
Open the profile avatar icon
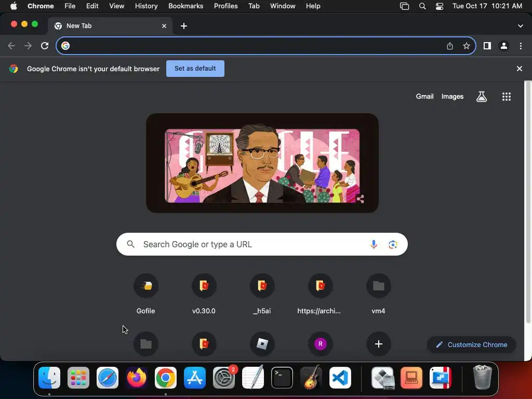[504, 46]
